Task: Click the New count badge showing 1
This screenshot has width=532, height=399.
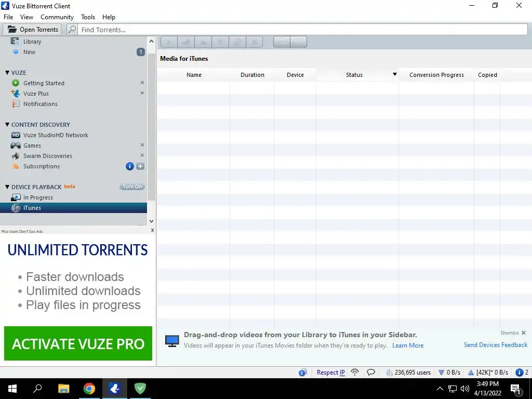Action: coord(140,52)
